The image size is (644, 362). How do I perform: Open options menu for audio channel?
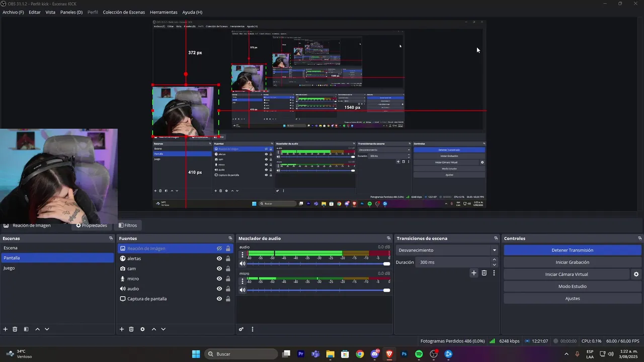[243, 255]
